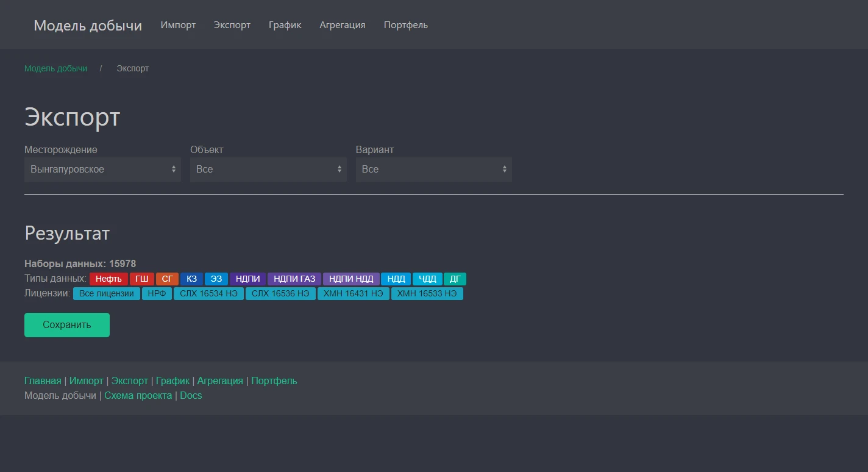This screenshot has height=472, width=868.
Task: Toggle the red Нефть data type badge
Action: pyautogui.click(x=108, y=279)
